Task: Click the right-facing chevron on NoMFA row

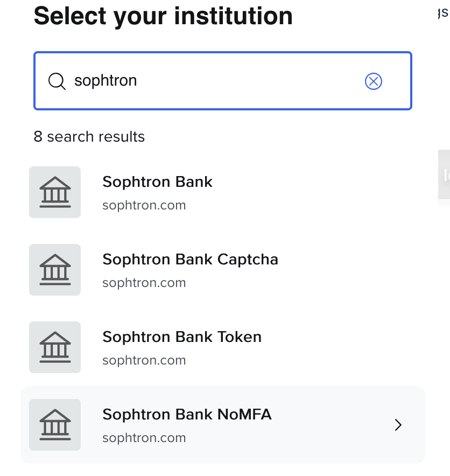Action: tap(398, 424)
